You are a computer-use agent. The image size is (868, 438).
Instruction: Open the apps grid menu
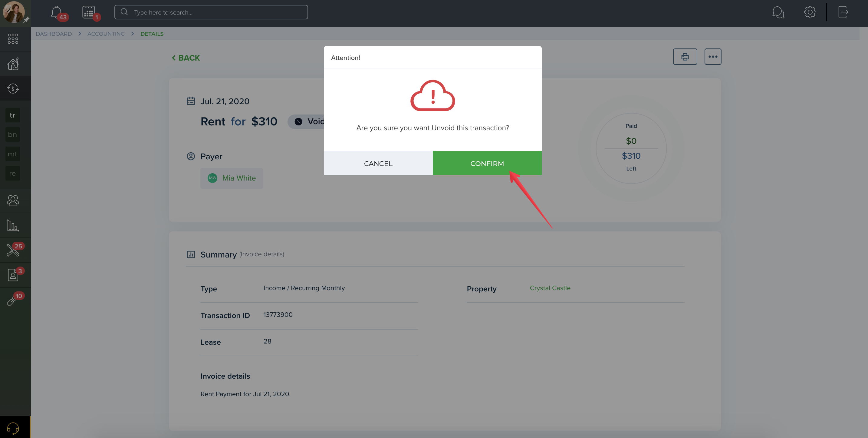pos(13,39)
